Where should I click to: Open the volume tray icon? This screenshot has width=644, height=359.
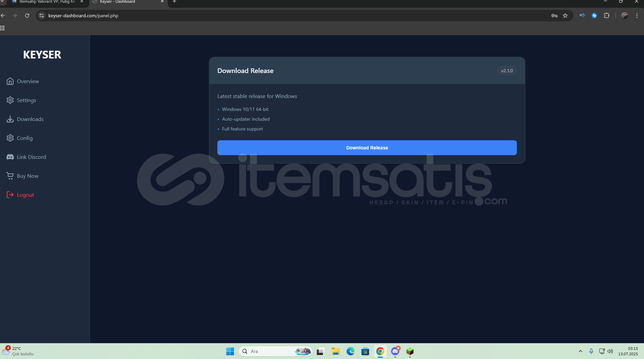click(x=610, y=351)
